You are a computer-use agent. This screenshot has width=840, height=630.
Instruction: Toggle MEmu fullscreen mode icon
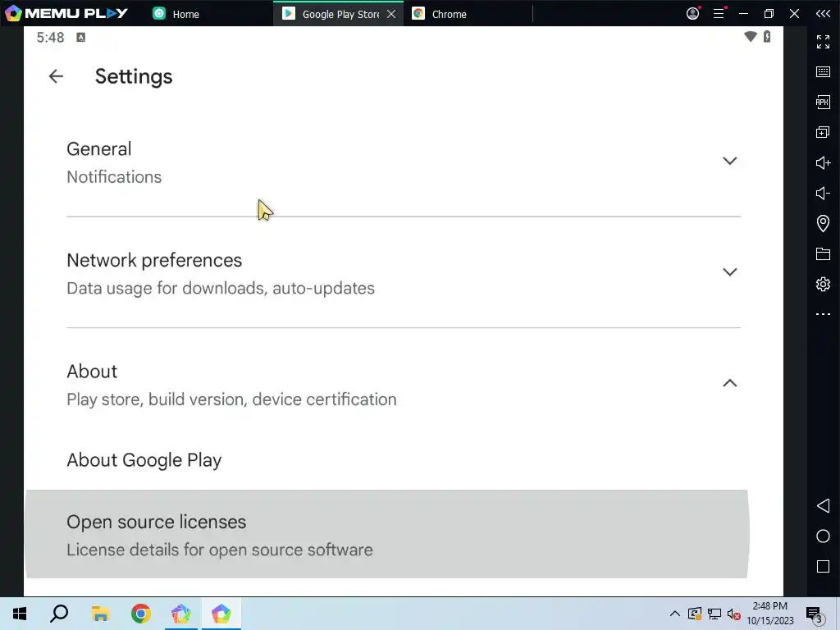823,41
